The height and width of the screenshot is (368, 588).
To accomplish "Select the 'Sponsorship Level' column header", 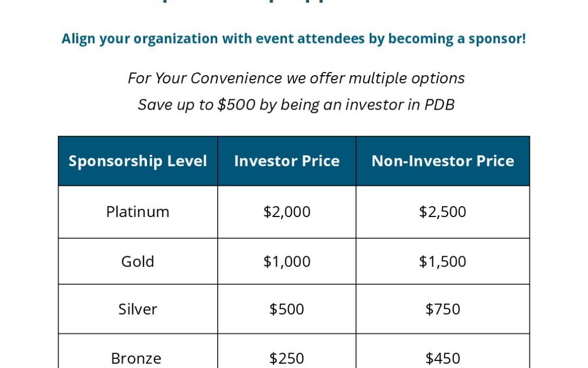I will 138,161.
